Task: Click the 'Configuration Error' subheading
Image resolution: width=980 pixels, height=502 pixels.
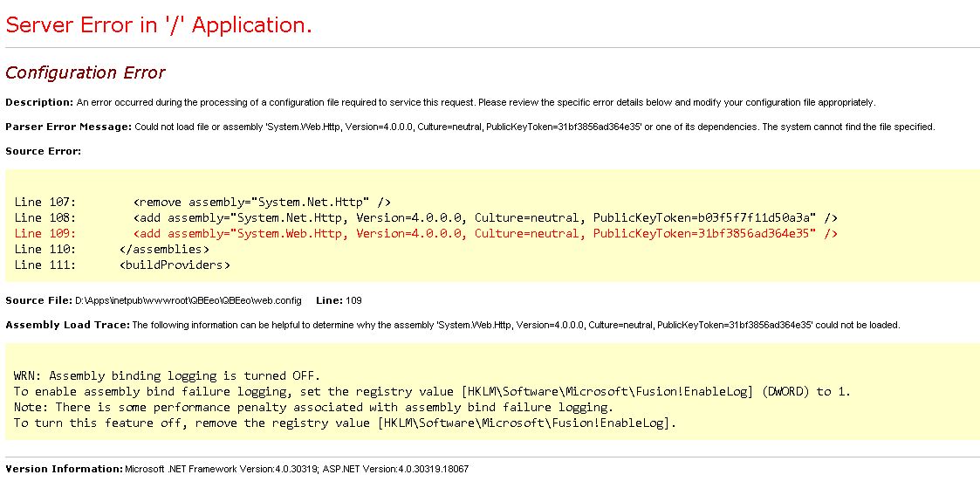Action: (85, 72)
